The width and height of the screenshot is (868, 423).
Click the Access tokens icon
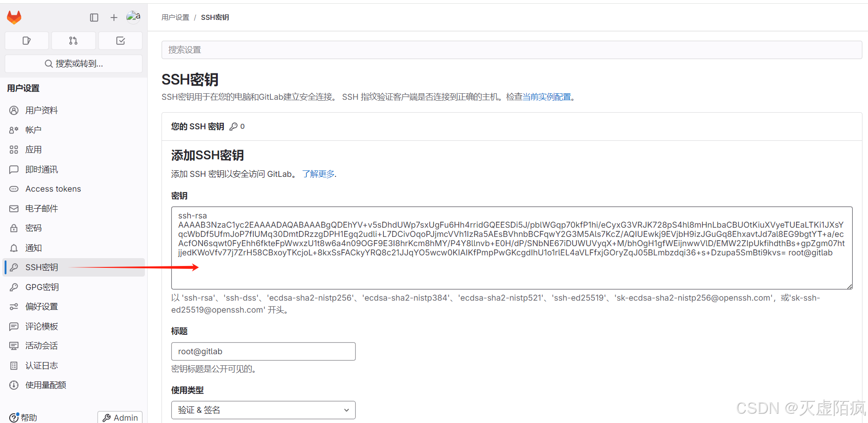click(x=14, y=189)
